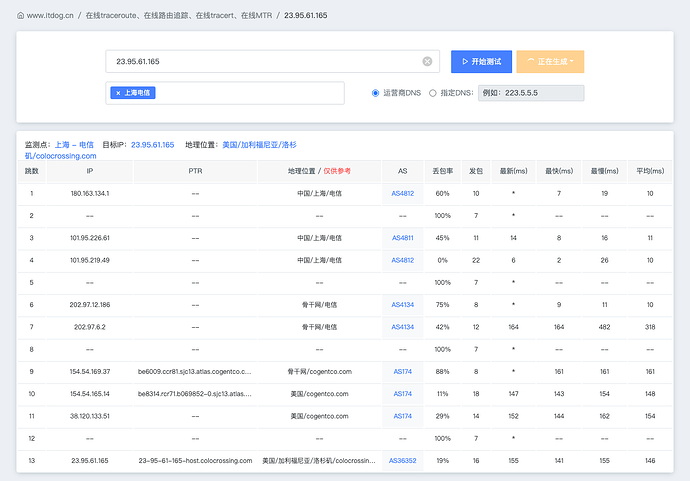The image size is (690, 481).
Task: Open AS174 link for 154.54.165.14
Action: (x=403, y=394)
